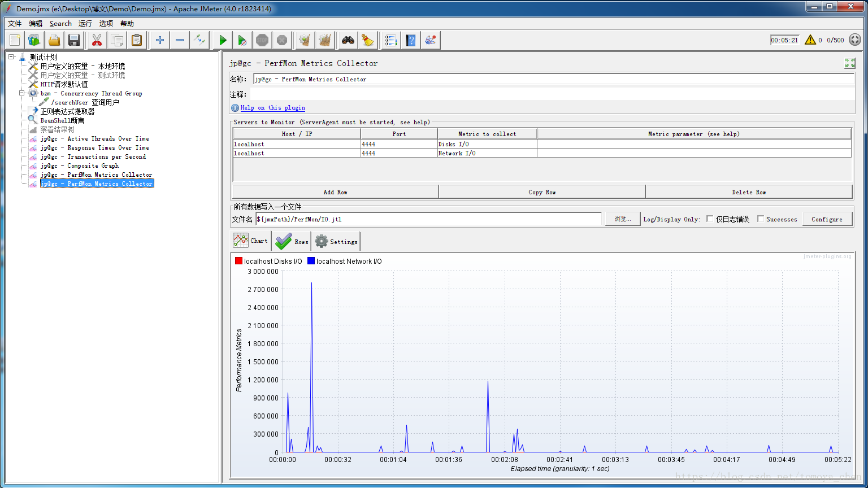
Task: Select jp@gc - Active Threads Over Time
Action: click(x=94, y=138)
